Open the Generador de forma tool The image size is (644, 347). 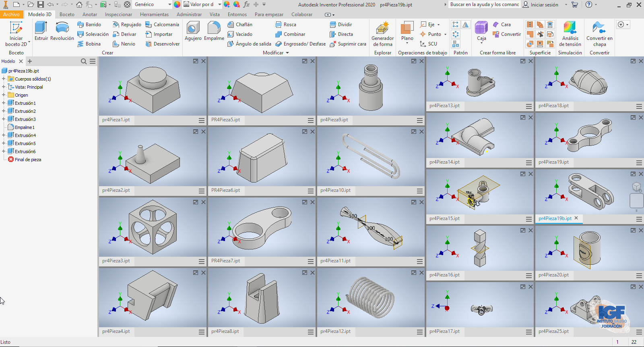(x=382, y=34)
